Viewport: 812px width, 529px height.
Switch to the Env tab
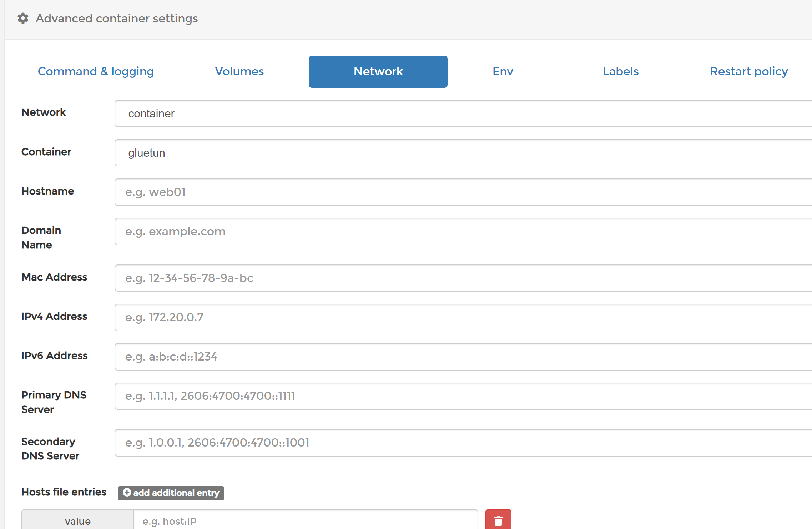coord(502,71)
